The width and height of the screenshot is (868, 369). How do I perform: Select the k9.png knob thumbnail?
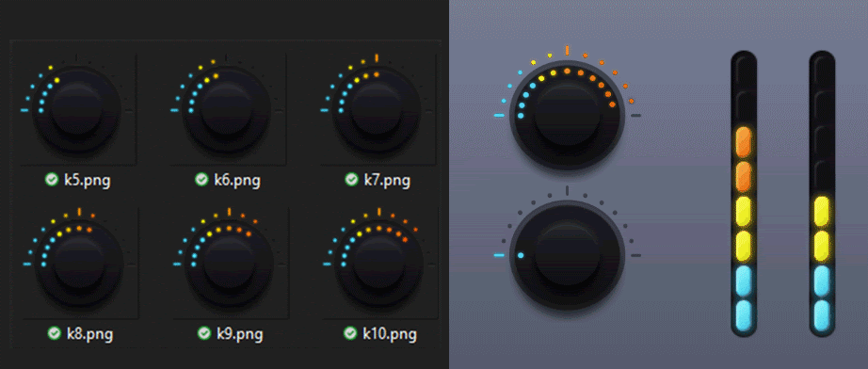[x=229, y=264]
